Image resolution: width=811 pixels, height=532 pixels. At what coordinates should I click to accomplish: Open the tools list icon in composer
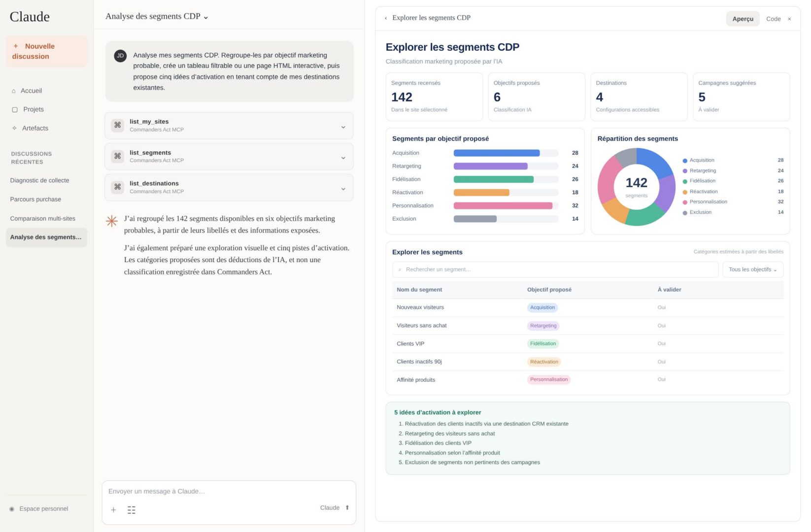pos(132,510)
